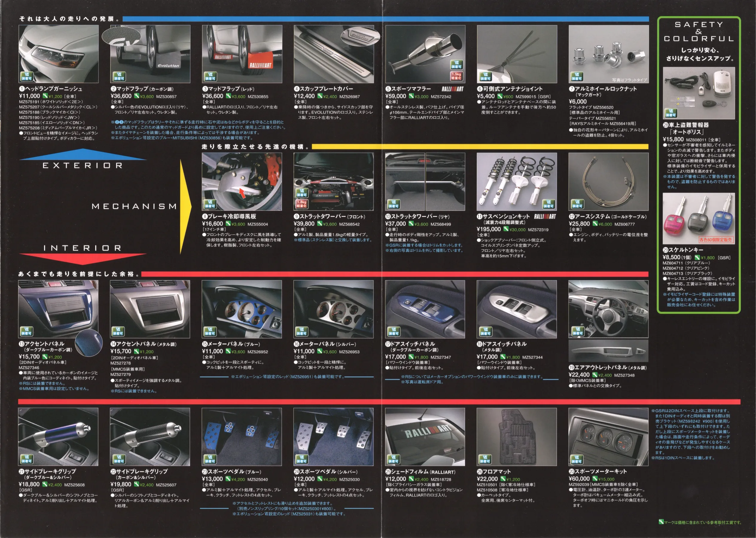
Task: Click the 1.8kg 軽量化 badge on the front strut bar photo
Action: point(302,204)
